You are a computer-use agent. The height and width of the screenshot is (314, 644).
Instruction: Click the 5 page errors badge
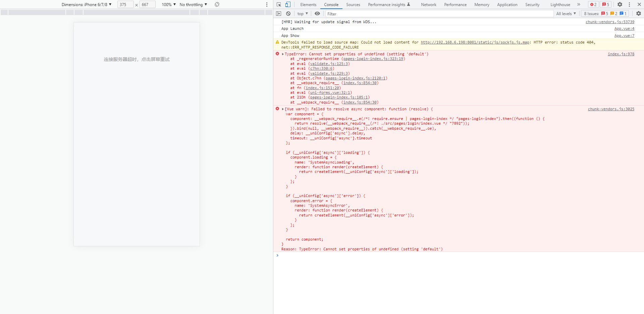pyautogui.click(x=606, y=4)
